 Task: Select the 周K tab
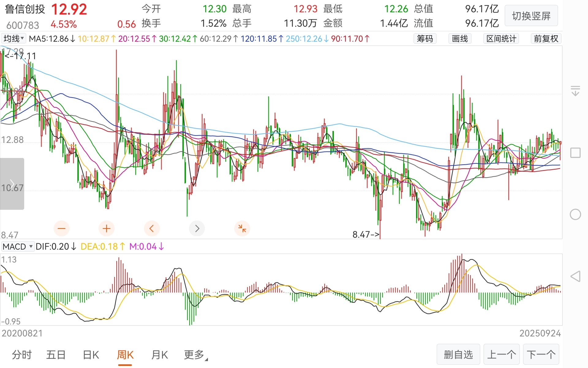pyautogui.click(x=125, y=355)
